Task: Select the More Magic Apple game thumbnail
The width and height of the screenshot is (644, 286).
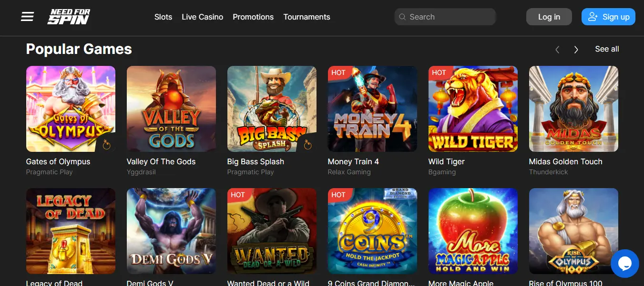Action: (473, 231)
